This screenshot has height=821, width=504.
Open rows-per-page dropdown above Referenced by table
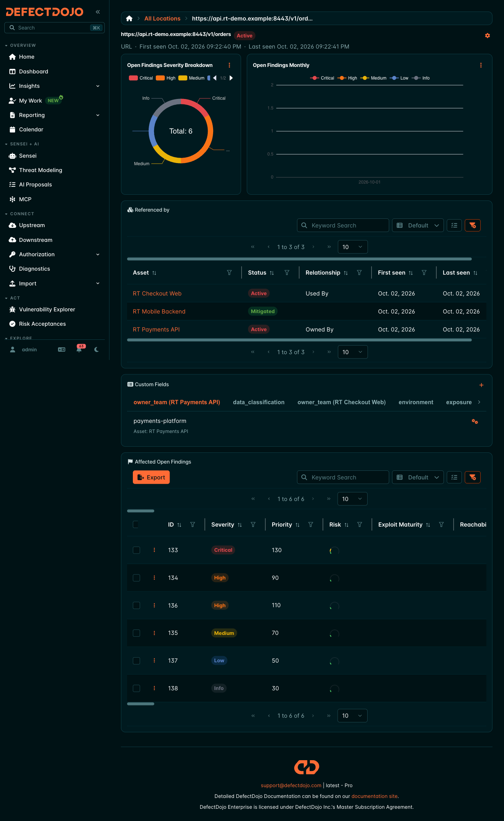pyautogui.click(x=352, y=247)
